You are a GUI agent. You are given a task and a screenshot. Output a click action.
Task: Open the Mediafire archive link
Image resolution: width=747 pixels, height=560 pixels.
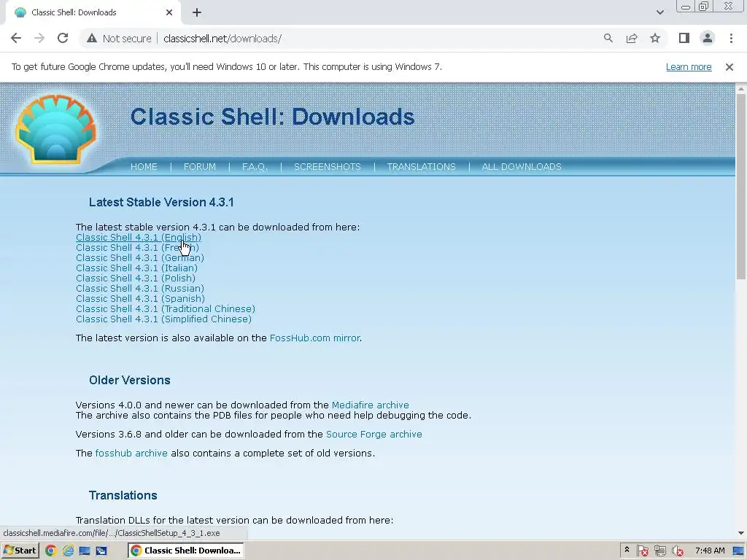pyautogui.click(x=370, y=405)
